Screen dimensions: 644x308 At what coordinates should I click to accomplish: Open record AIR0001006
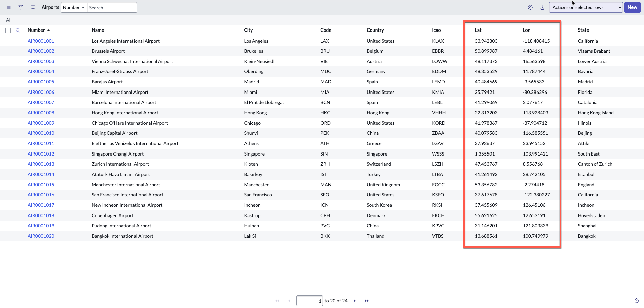41,92
